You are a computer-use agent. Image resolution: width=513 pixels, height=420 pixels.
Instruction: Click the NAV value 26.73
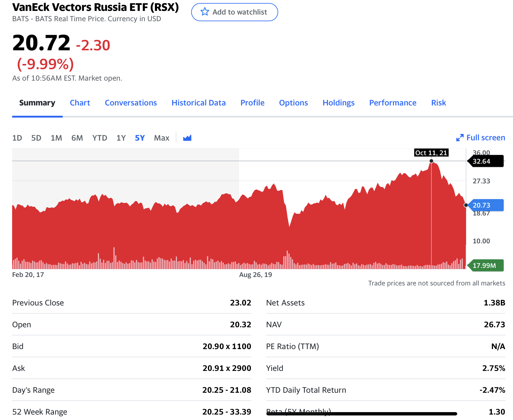click(495, 325)
